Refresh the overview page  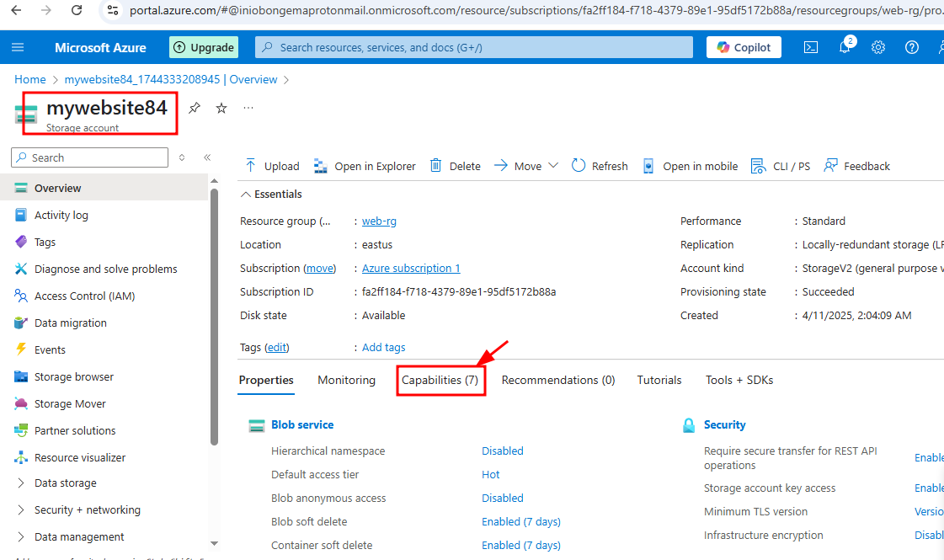pyautogui.click(x=600, y=166)
